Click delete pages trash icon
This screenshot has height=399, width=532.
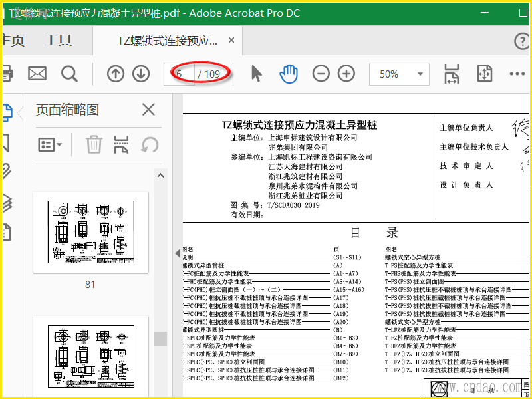point(94,144)
